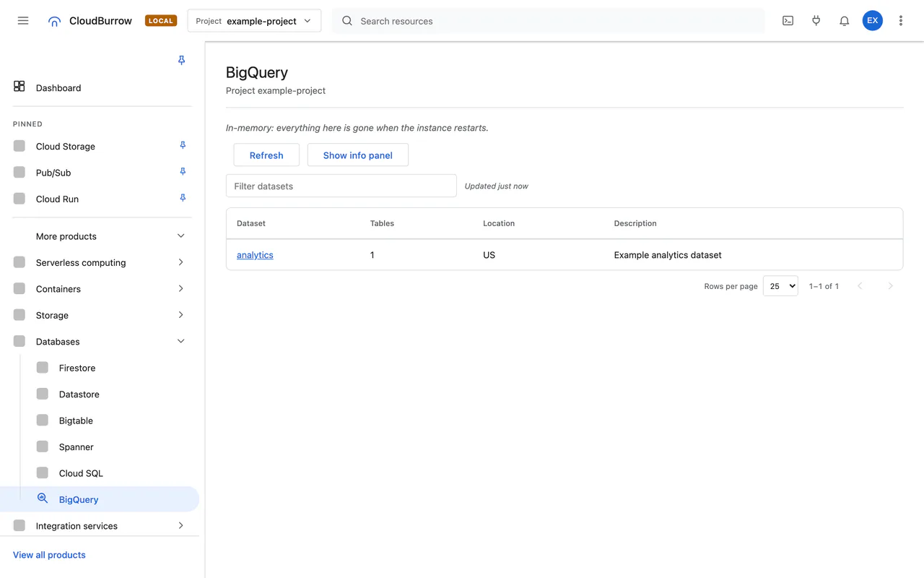Viewport: 924px width, 578px height.
Task: Unpin Cloud Storage from pinned list
Action: click(x=183, y=145)
